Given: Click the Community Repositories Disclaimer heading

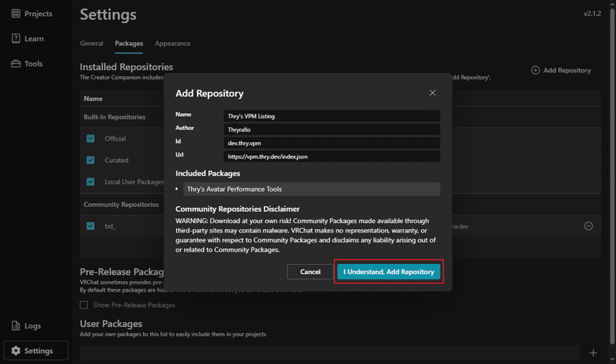Looking at the screenshot, I should tap(237, 209).
